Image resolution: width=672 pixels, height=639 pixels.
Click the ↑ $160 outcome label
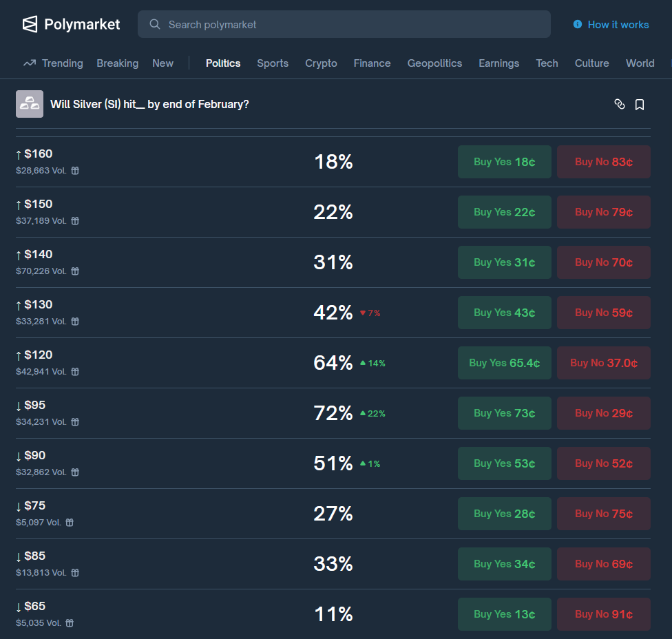tap(34, 154)
